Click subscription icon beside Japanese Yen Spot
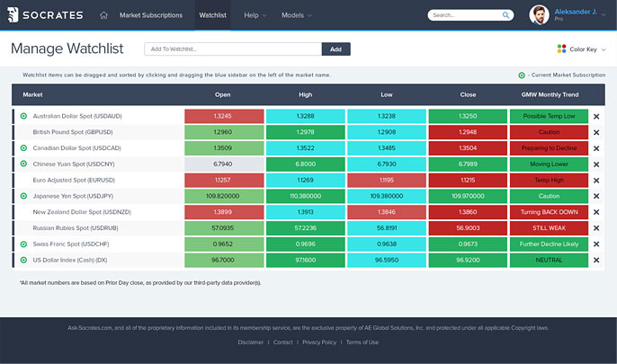The image size is (617, 364). pos(23,196)
